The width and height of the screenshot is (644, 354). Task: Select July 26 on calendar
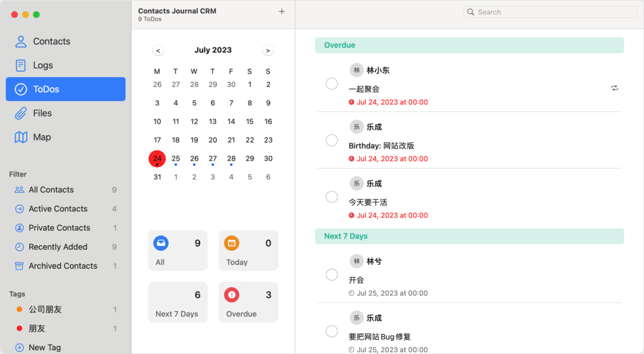pyautogui.click(x=194, y=158)
